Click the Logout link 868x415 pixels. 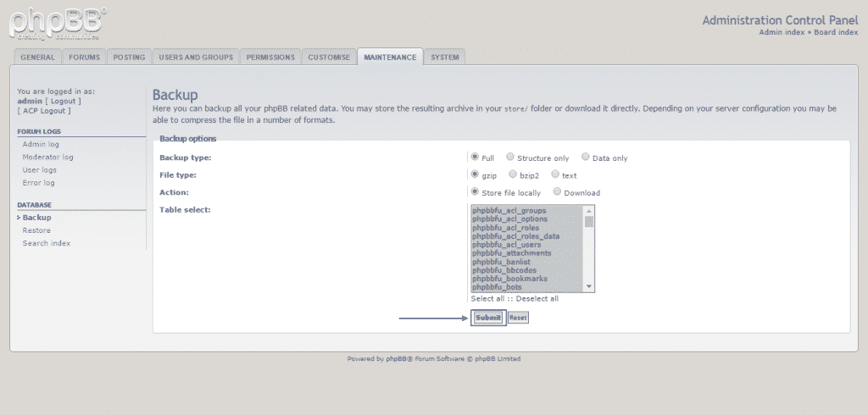coord(64,101)
